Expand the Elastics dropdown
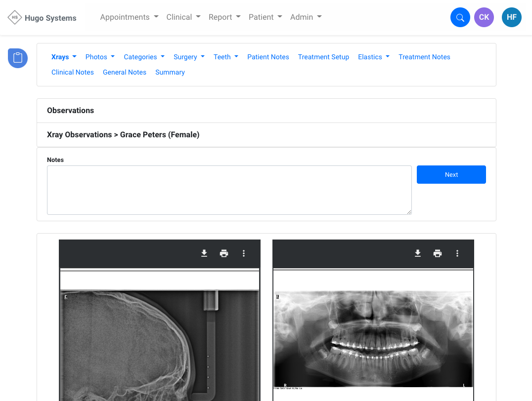 (373, 57)
